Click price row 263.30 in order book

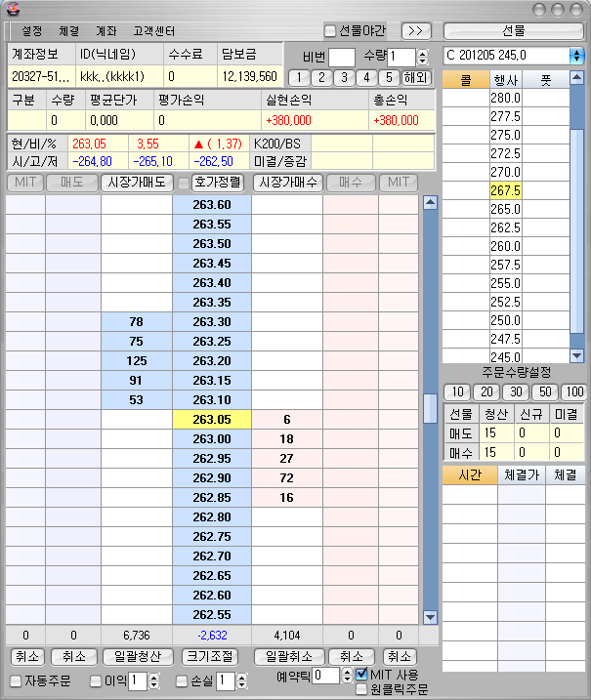tap(212, 322)
